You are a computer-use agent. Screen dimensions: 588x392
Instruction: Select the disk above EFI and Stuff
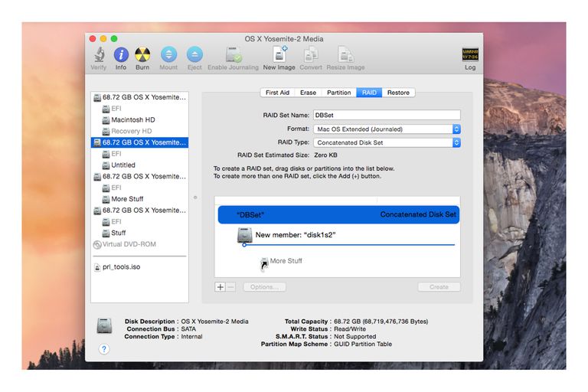click(139, 211)
